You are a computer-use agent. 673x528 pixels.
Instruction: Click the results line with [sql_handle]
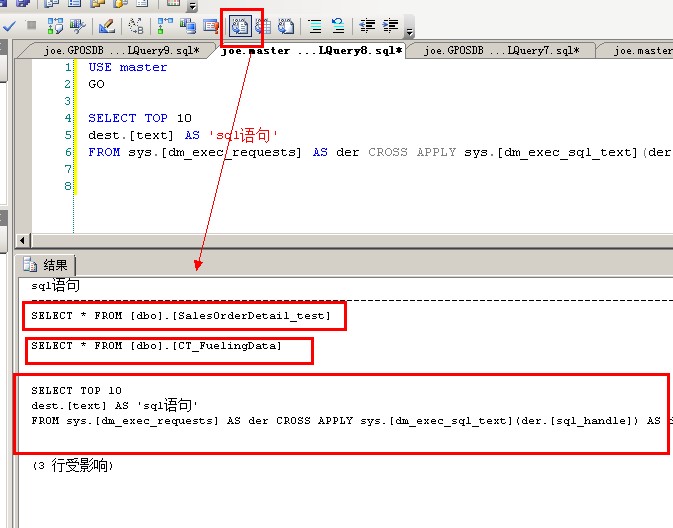point(350,421)
